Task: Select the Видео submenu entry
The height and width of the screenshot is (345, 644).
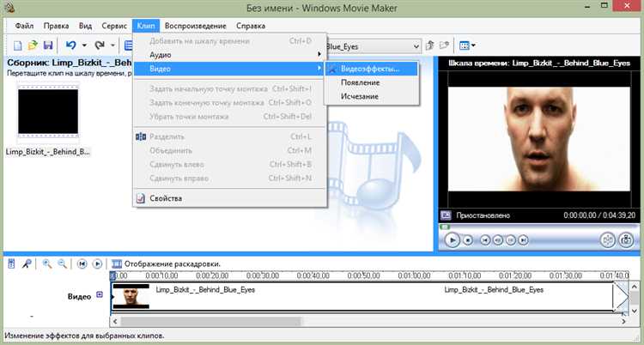Action: [229, 69]
